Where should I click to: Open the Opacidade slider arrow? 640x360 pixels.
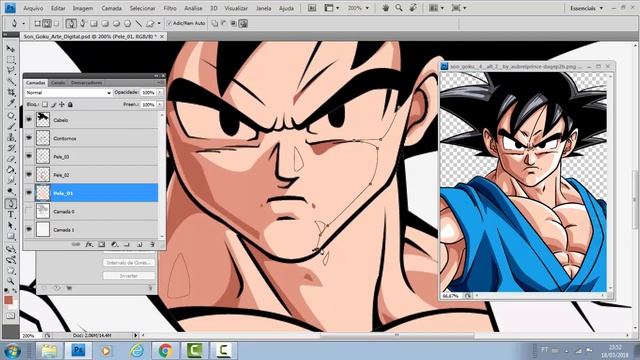tap(160, 93)
